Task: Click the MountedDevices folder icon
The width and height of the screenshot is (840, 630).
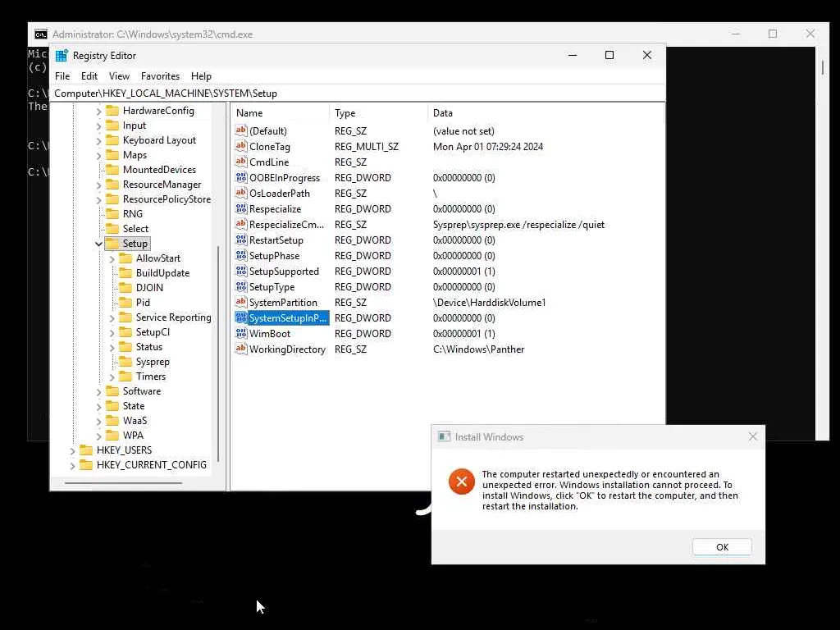Action: tap(112, 170)
